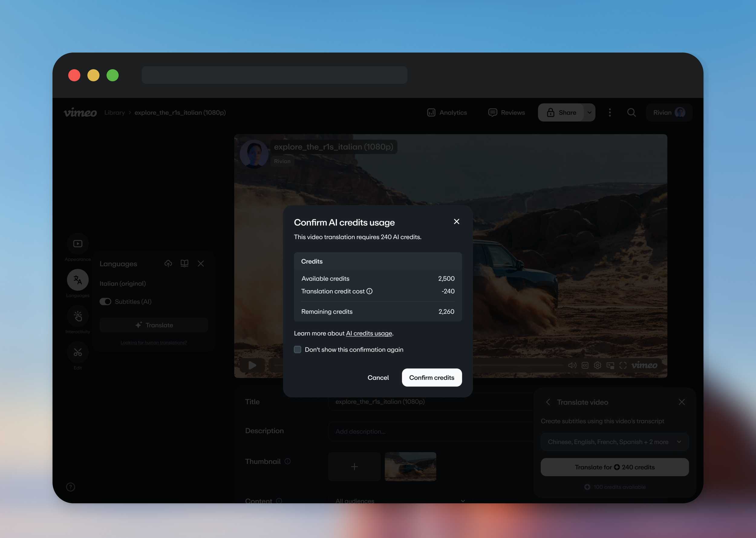This screenshot has width=756, height=538.
Task: Click the Italian (original) language label
Action: [122, 284]
